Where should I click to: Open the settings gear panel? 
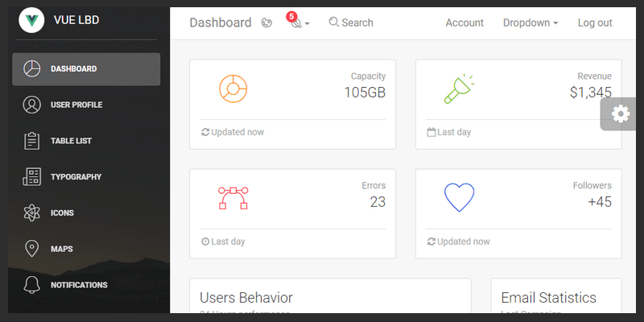(621, 114)
